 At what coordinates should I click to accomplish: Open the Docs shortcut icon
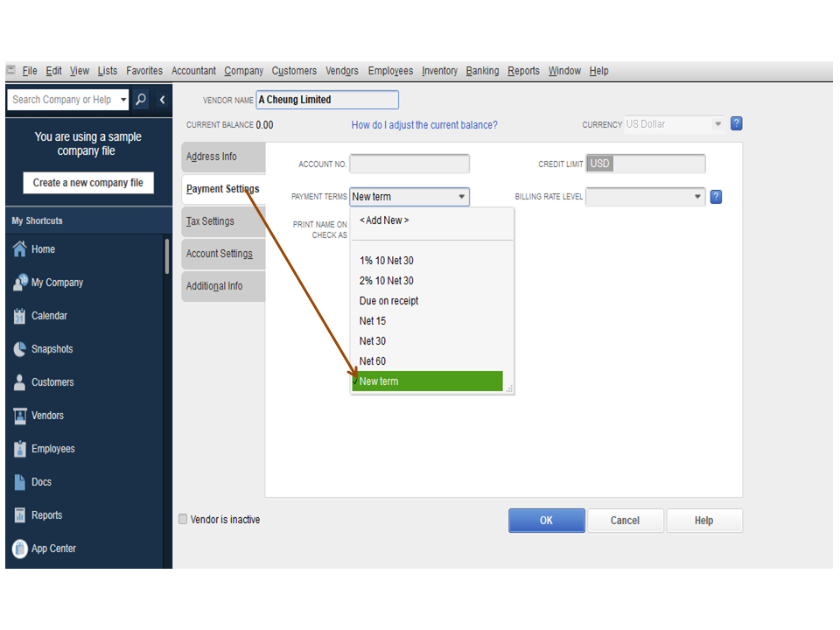tap(19, 482)
